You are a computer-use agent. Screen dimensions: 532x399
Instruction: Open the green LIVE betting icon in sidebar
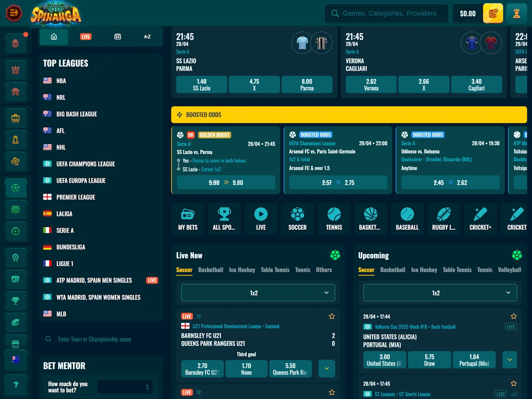point(15,209)
